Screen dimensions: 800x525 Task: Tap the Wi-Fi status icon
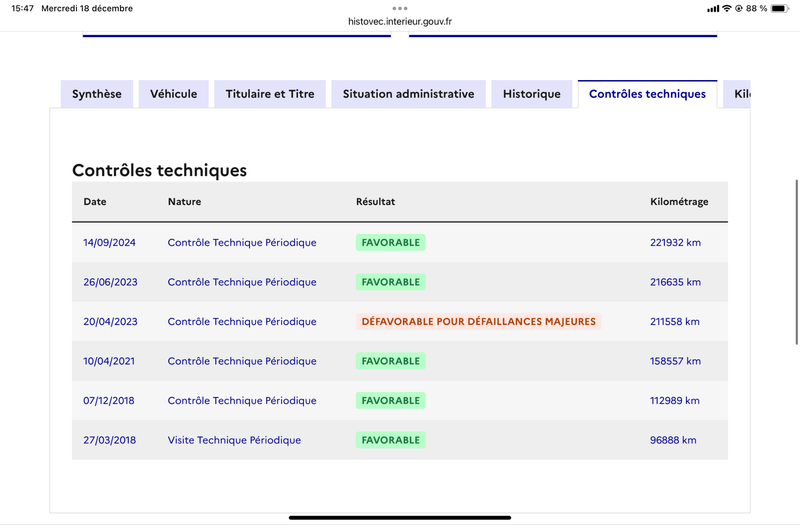click(727, 8)
